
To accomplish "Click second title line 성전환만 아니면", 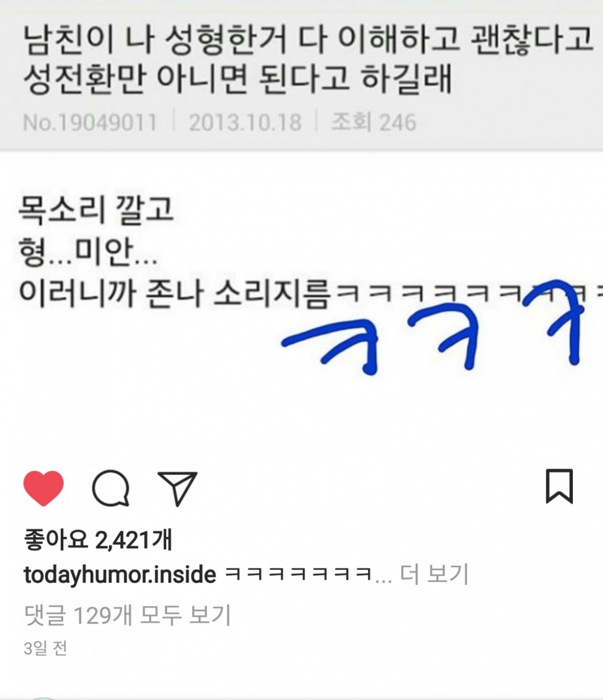I will point(238,79).
